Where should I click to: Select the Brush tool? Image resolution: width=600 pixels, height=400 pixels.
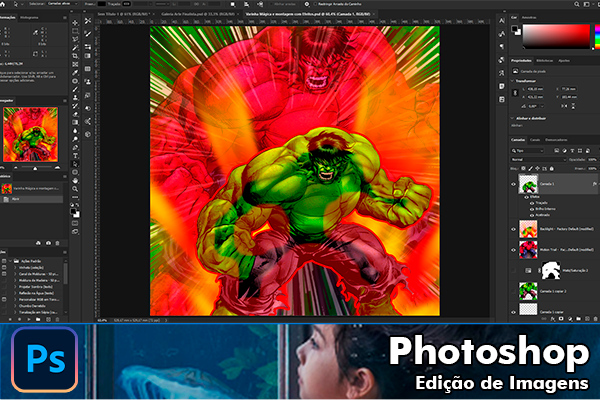click(x=75, y=89)
